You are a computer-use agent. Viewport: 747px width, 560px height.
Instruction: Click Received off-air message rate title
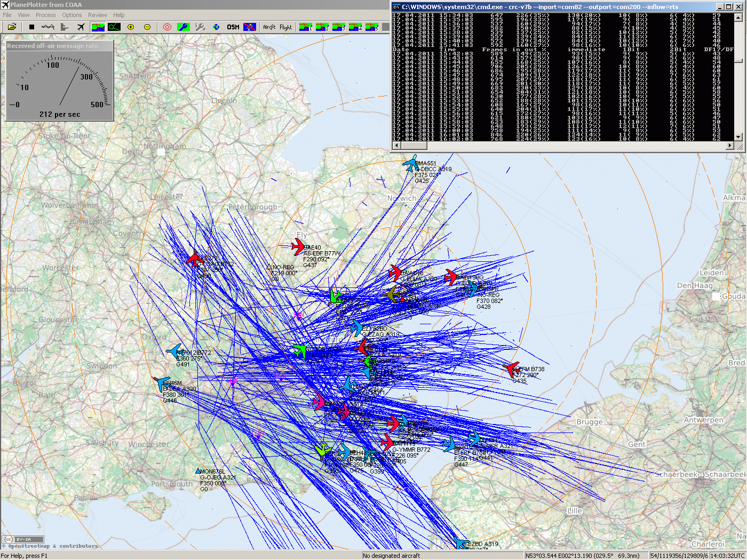pyautogui.click(x=53, y=46)
